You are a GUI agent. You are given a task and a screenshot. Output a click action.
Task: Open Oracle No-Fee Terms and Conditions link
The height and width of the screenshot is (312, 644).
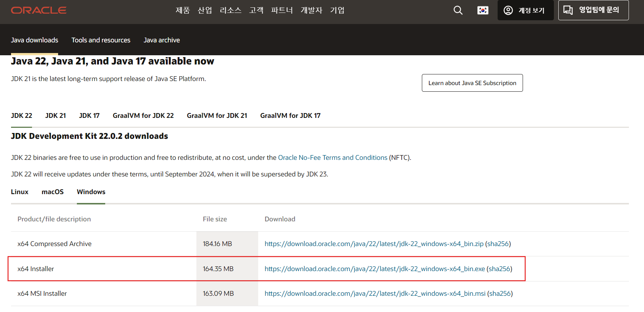click(332, 158)
